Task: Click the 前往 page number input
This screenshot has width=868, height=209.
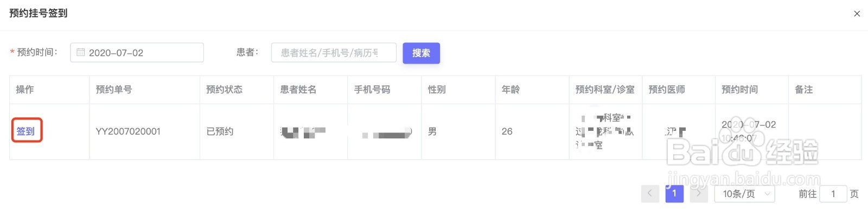Action: click(x=833, y=194)
